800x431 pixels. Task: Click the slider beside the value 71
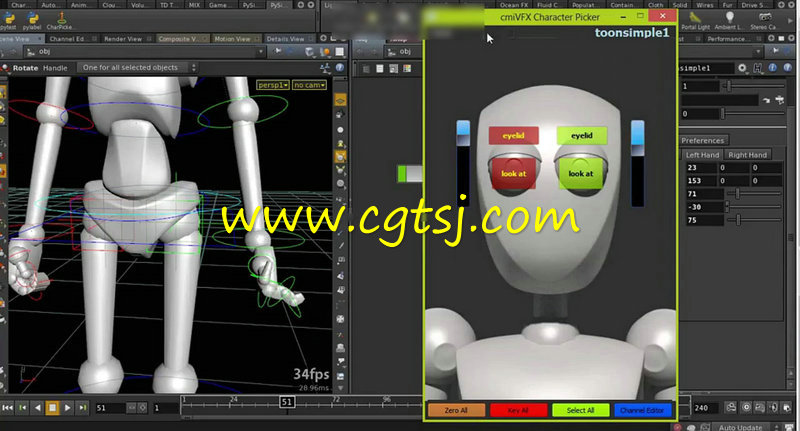click(753, 194)
